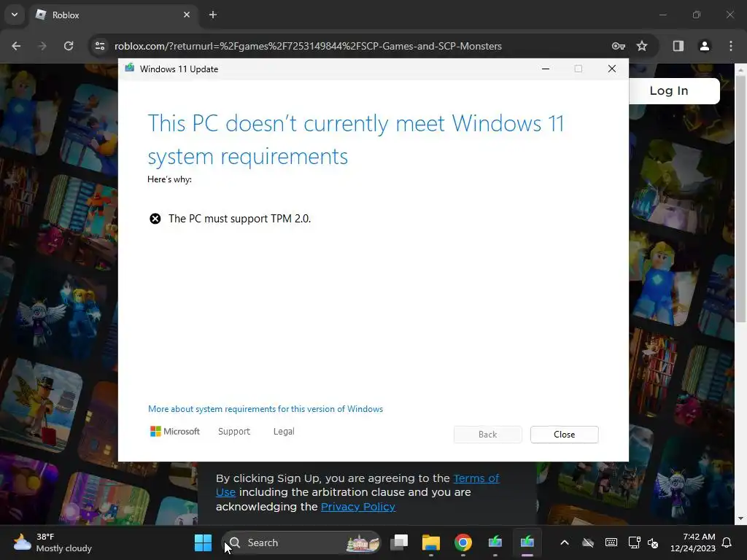Open Chrome's three-dot menu
This screenshot has width=747, height=560.
pyautogui.click(x=731, y=46)
